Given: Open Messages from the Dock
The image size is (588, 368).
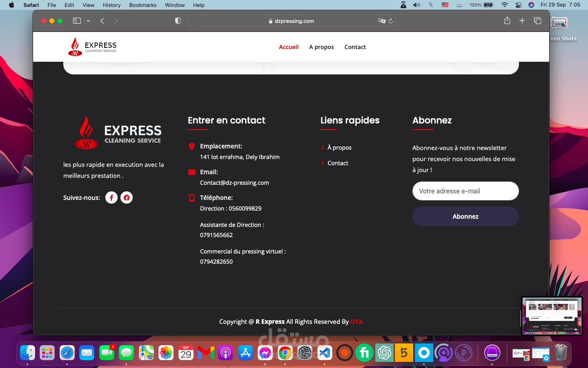Looking at the screenshot, I should [x=127, y=353].
